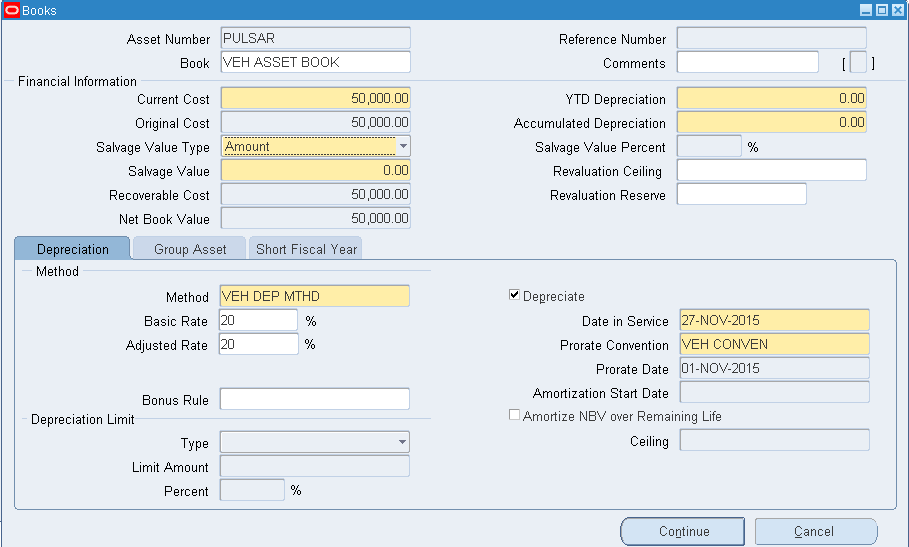The height and width of the screenshot is (547, 909).
Task: Click the Current Cost field
Action: (x=315, y=99)
